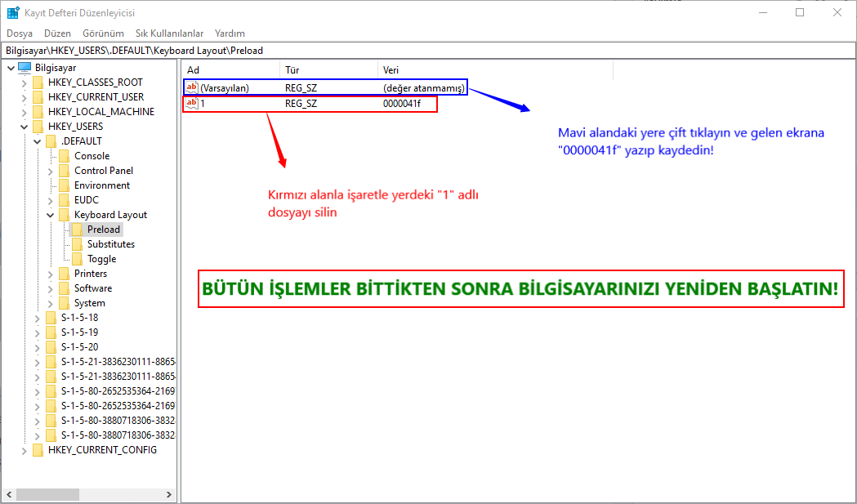
Task: Collapse the .DEFAULT key chevron
Action: 37,141
